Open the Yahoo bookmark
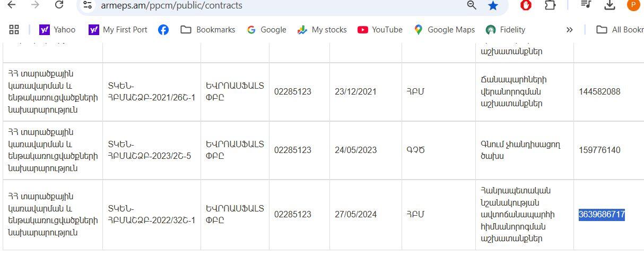Screen dimensions: 644x254 (x=58, y=30)
